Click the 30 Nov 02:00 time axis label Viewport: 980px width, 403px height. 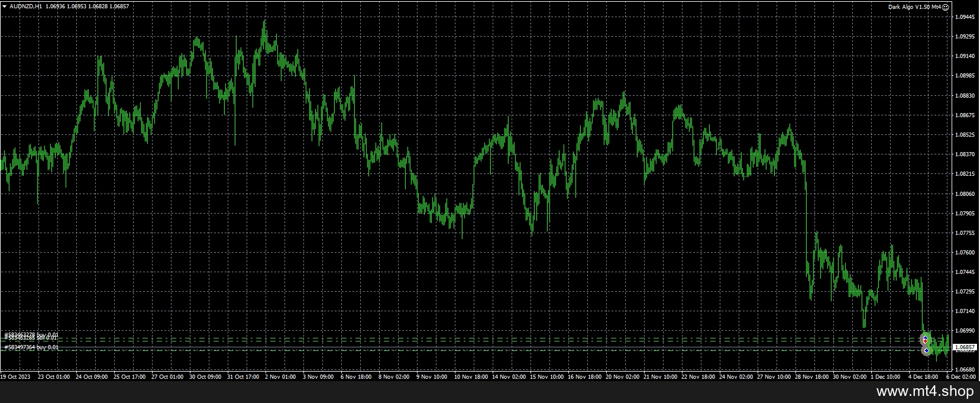pyautogui.click(x=849, y=376)
